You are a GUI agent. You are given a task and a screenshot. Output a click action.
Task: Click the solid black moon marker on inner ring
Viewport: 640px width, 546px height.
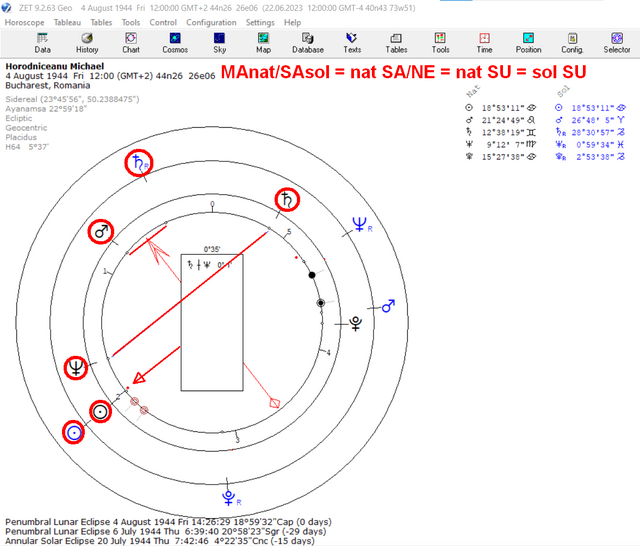[x=312, y=275]
